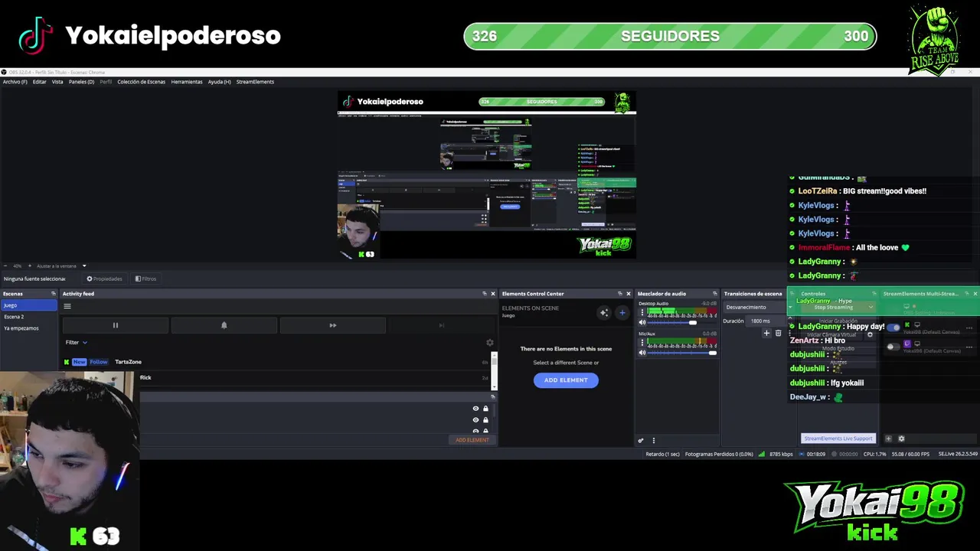Skip alert with fast-forward button
This screenshot has height=551, width=980.
332,325
